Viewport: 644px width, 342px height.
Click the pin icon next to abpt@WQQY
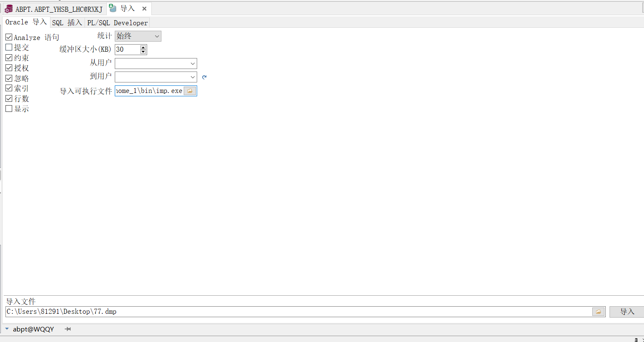68,329
